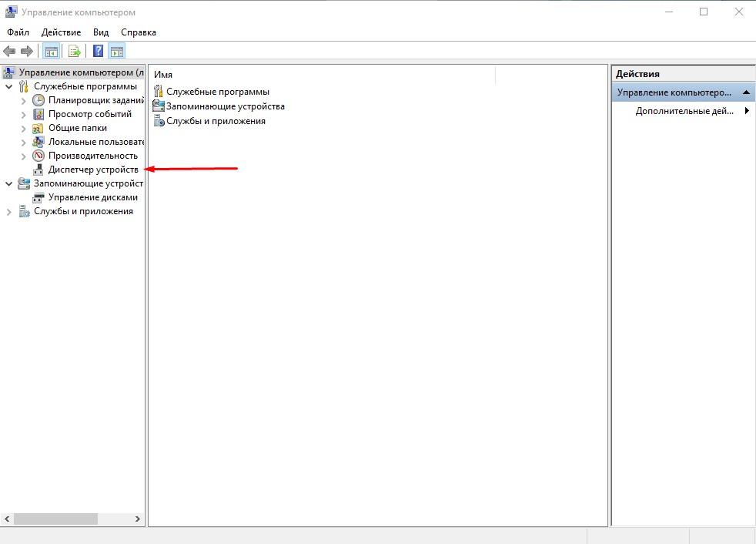Click the Локальные пользователи icon

[38, 142]
